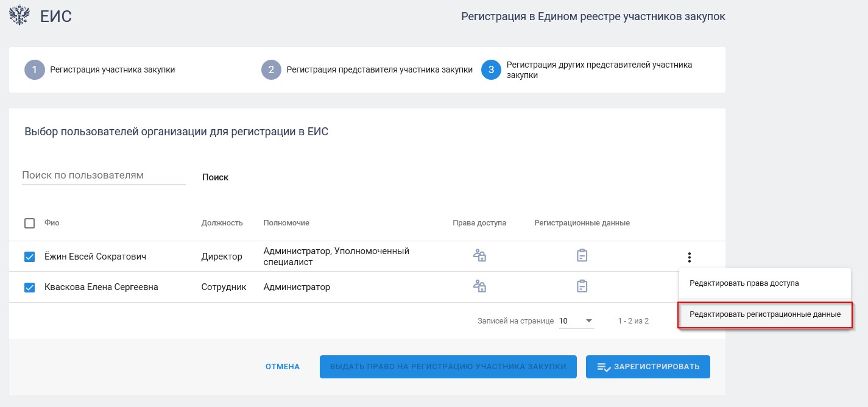
Task: Click the 'Фио' column header
Action: click(52, 223)
